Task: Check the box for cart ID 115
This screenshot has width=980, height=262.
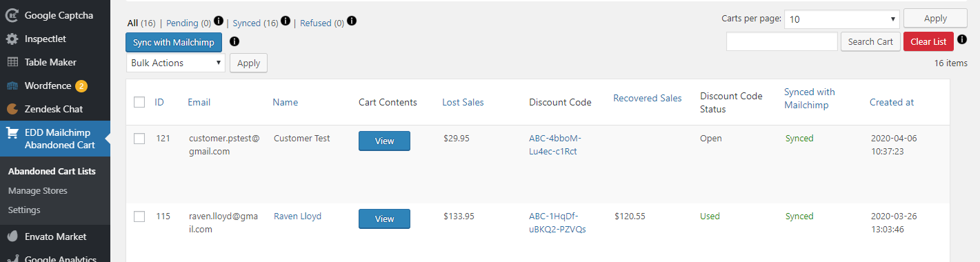Action: (139, 216)
